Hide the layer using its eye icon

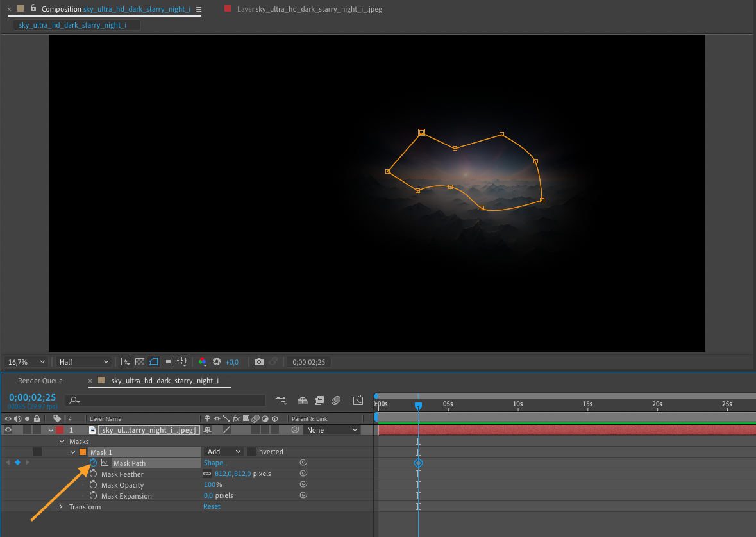tap(8, 430)
